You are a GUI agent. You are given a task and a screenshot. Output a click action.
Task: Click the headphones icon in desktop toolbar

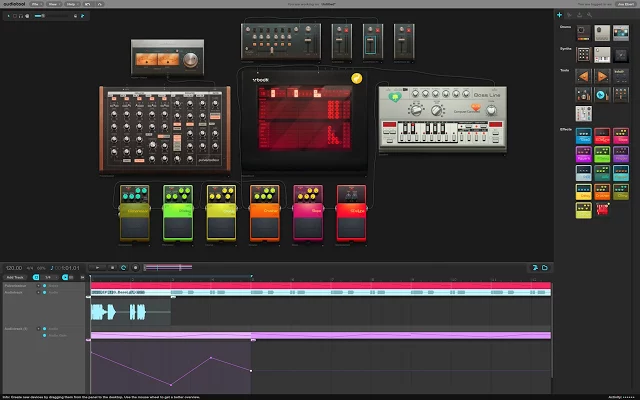pyautogui.click(x=21, y=16)
